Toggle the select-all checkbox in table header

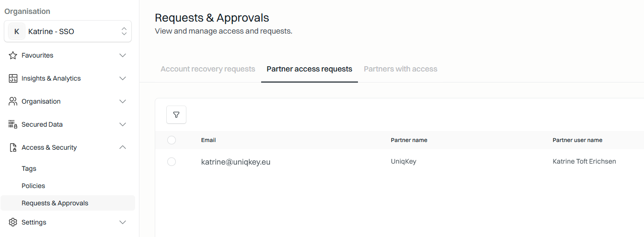(172, 140)
